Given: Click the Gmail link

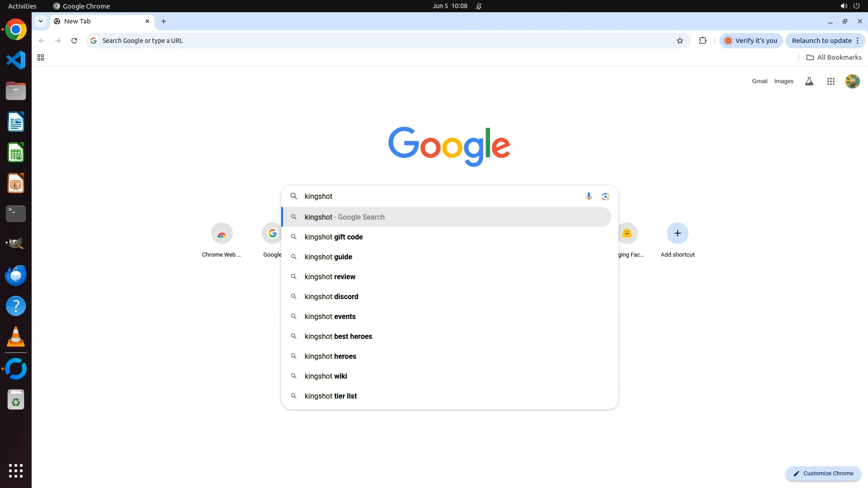Looking at the screenshot, I should tap(759, 81).
